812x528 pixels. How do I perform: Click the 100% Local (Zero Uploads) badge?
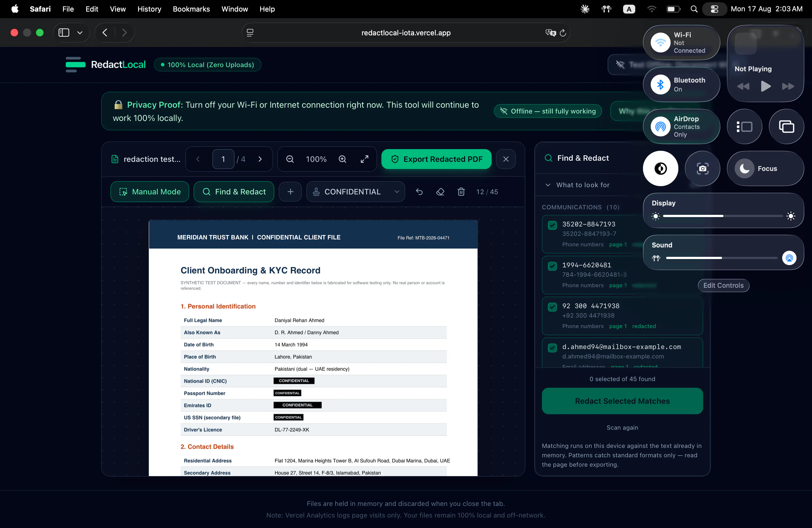click(x=207, y=65)
